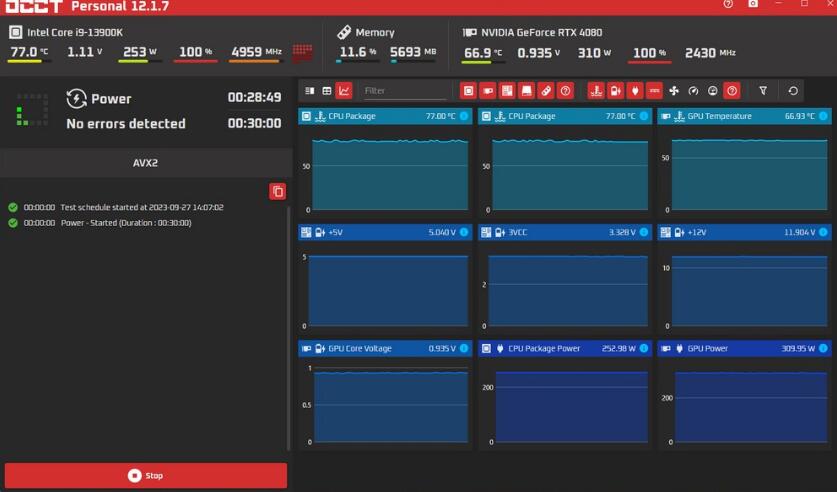The image size is (837, 492).
Task: Open the funnel filter options
Action: point(763,91)
